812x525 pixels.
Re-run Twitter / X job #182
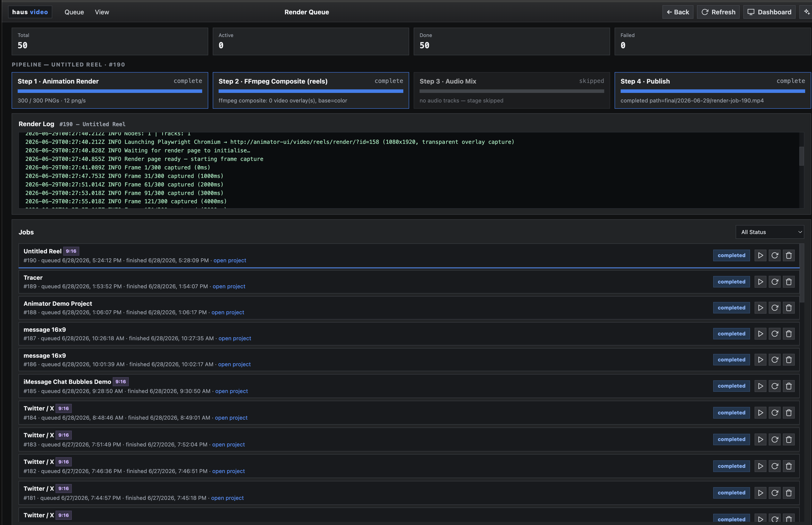(x=775, y=466)
